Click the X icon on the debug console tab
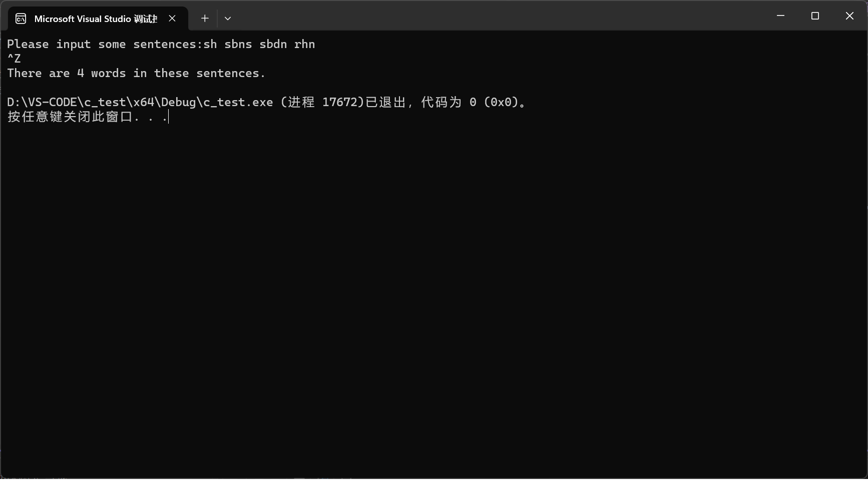 pyautogui.click(x=173, y=19)
